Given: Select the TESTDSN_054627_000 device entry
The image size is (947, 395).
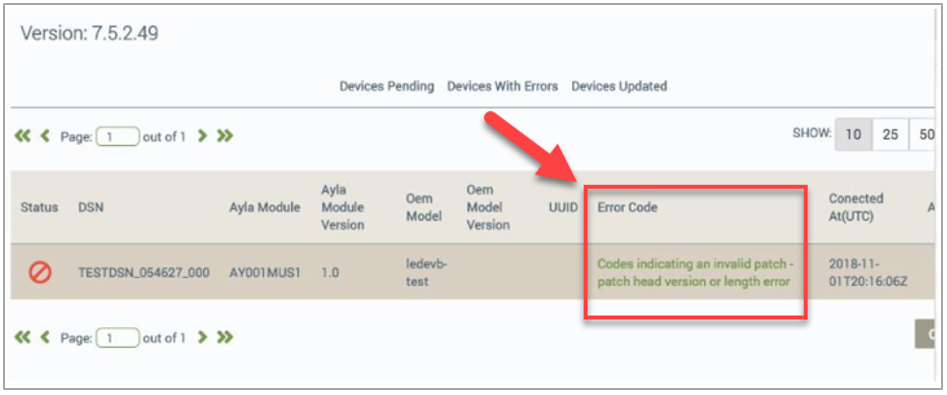Looking at the screenshot, I should [144, 273].
